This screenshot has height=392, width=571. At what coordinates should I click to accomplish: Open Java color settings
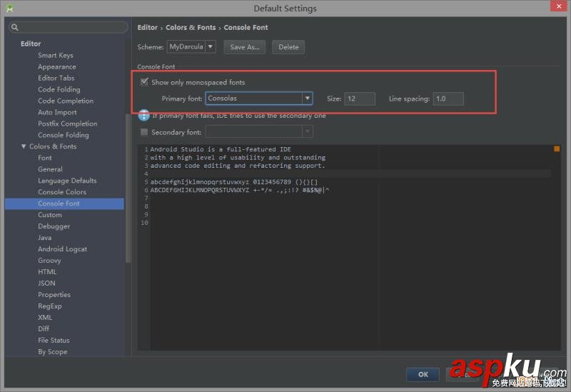[44, 238]
